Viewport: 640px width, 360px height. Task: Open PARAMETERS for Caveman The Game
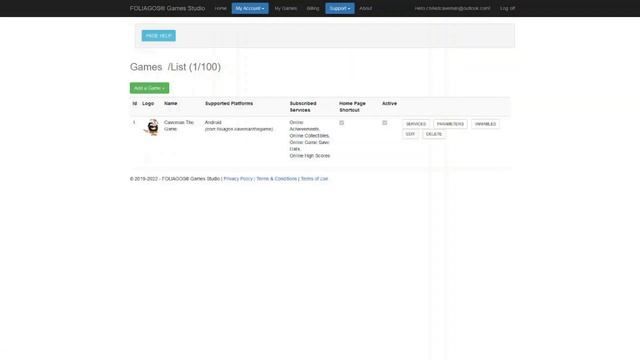450,124
